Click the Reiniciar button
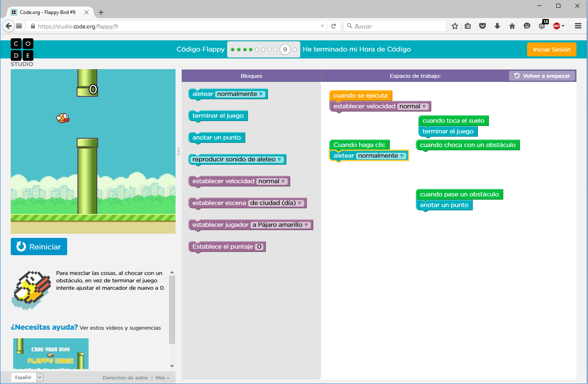Viewport: 588px width, 384px height. tap(39, 247)
